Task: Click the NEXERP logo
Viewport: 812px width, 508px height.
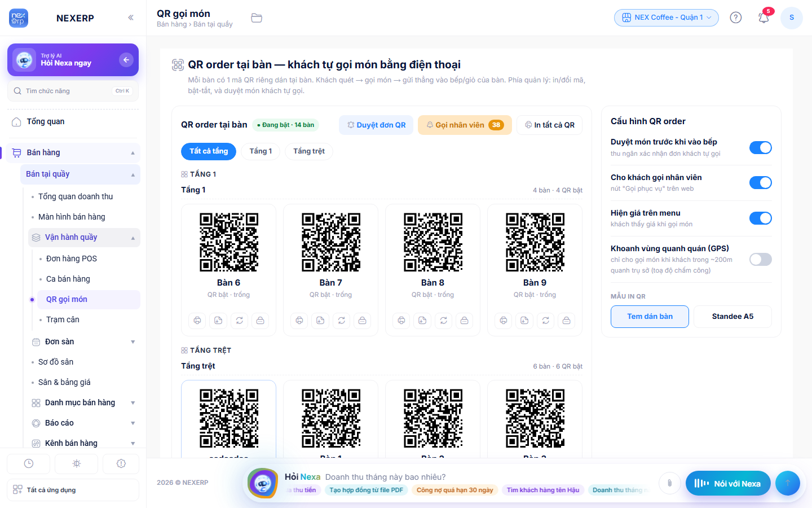Action: point(19,18)
